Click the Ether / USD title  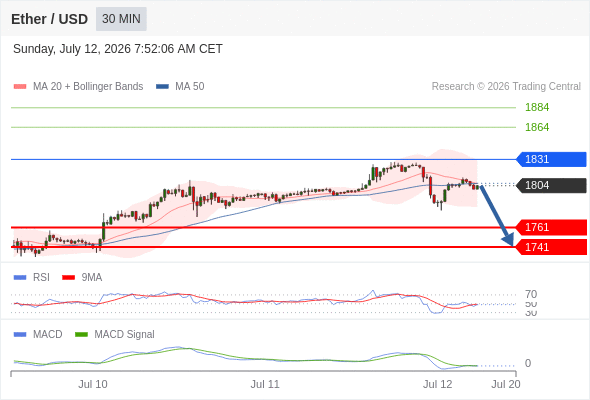(49, 19)
